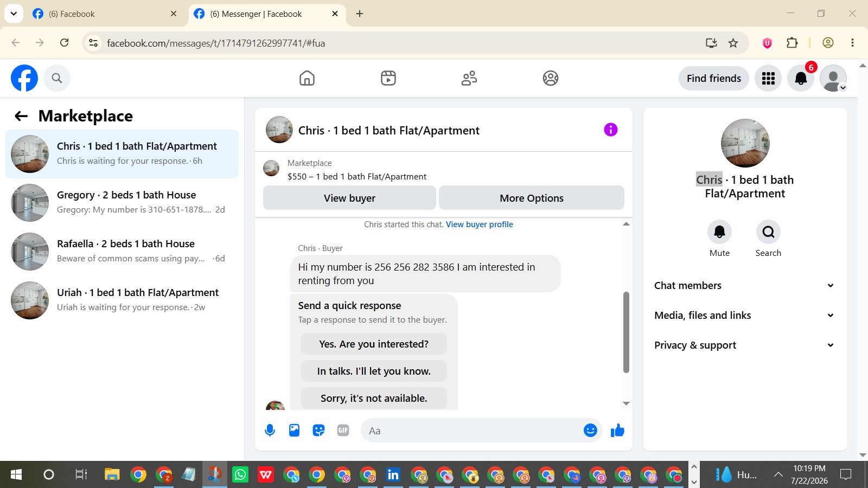Attach a photo file icon
Screen dimensions: 868x488
(x=294, y=431)
